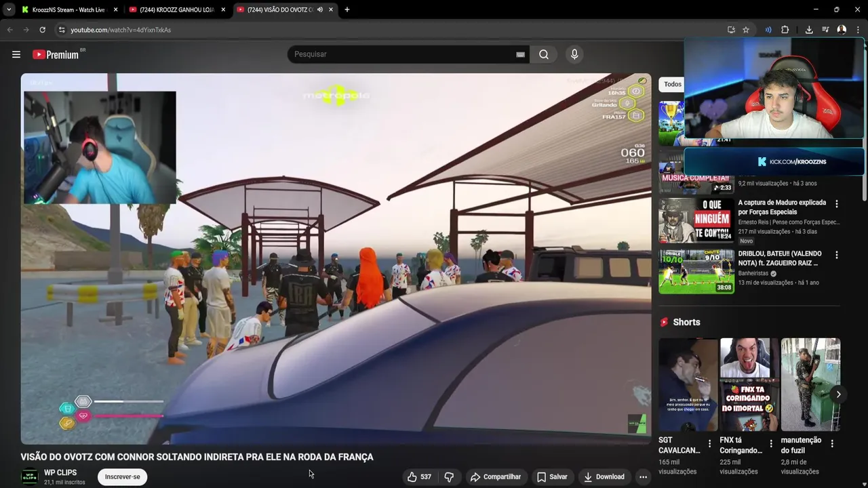Open the YouTube hamburger guide menu

pos(16,54)
